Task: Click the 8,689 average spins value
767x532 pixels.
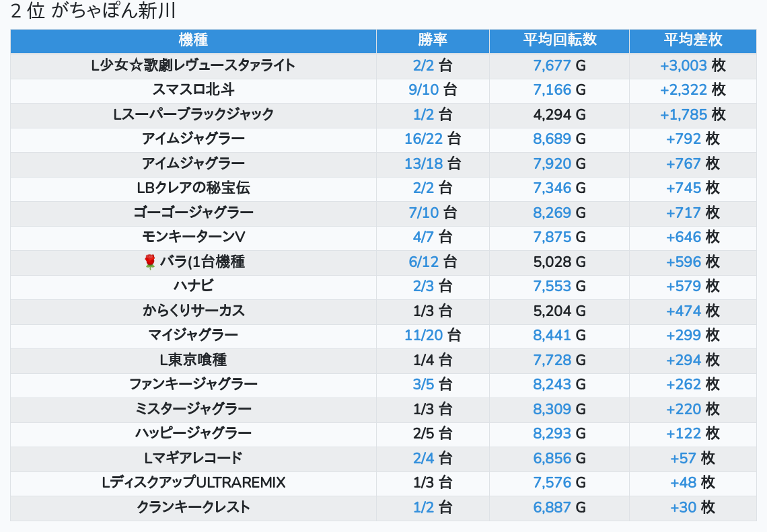Action: tap(552, 139)
